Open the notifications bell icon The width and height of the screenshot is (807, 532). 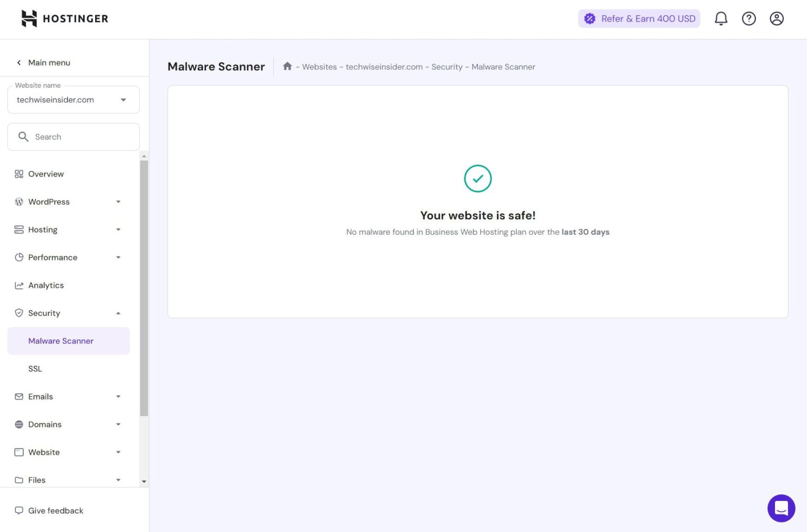pyautogui.click(x=721, y=18)
